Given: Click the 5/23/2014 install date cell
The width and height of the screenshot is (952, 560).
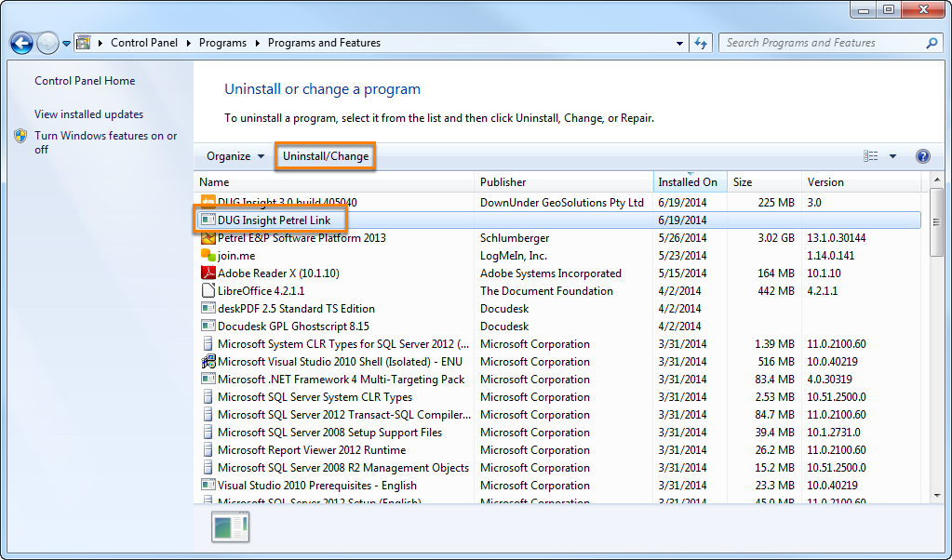Looking at the screenshot, I should [x=682, y=256].
